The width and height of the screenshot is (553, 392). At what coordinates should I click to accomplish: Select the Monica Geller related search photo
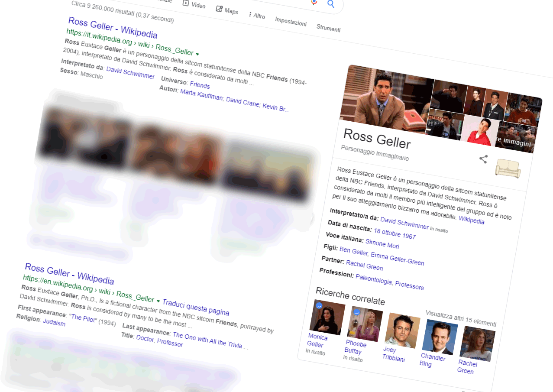point(327,317)
